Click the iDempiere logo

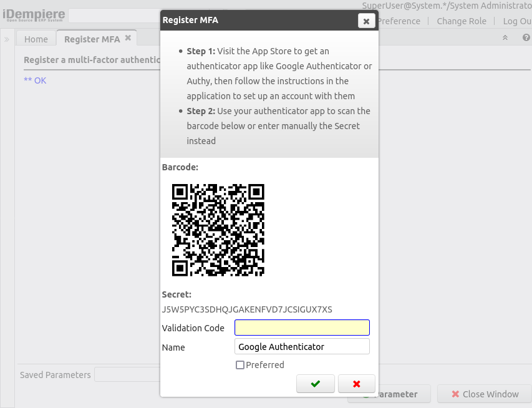tap(34, 14)
